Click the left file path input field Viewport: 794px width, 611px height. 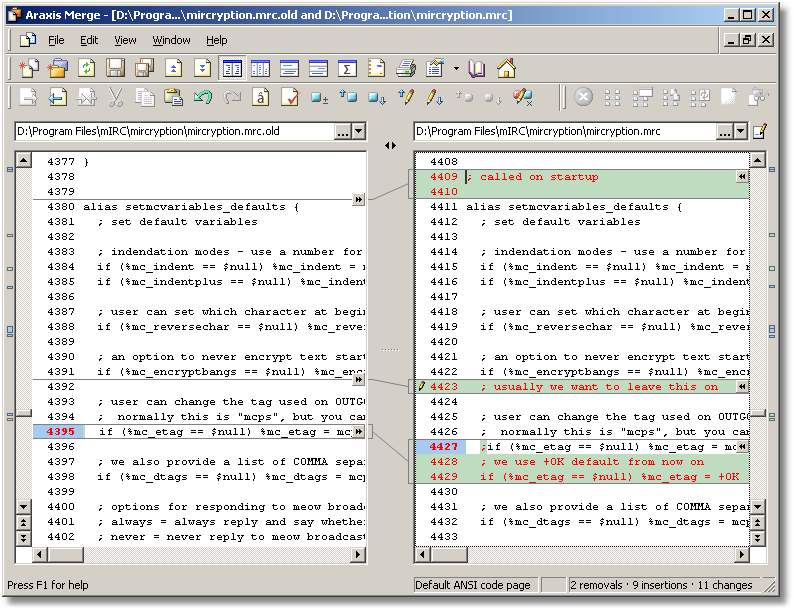pyautogui.click(x=174, y=132)
